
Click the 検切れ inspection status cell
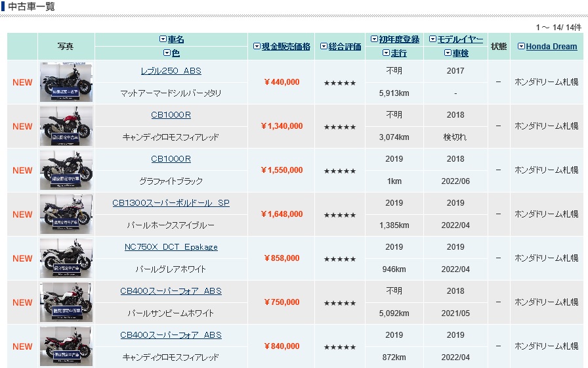[455, 137]
